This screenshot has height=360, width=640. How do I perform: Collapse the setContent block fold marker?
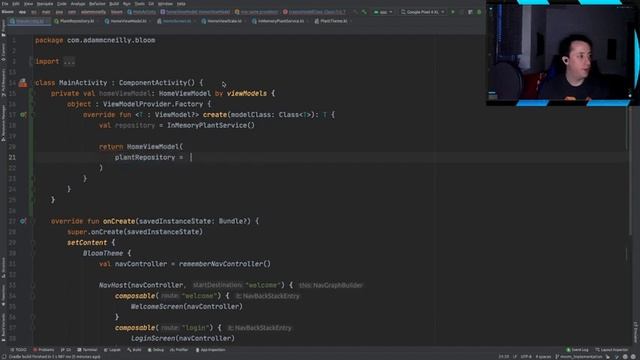point(32,242)
